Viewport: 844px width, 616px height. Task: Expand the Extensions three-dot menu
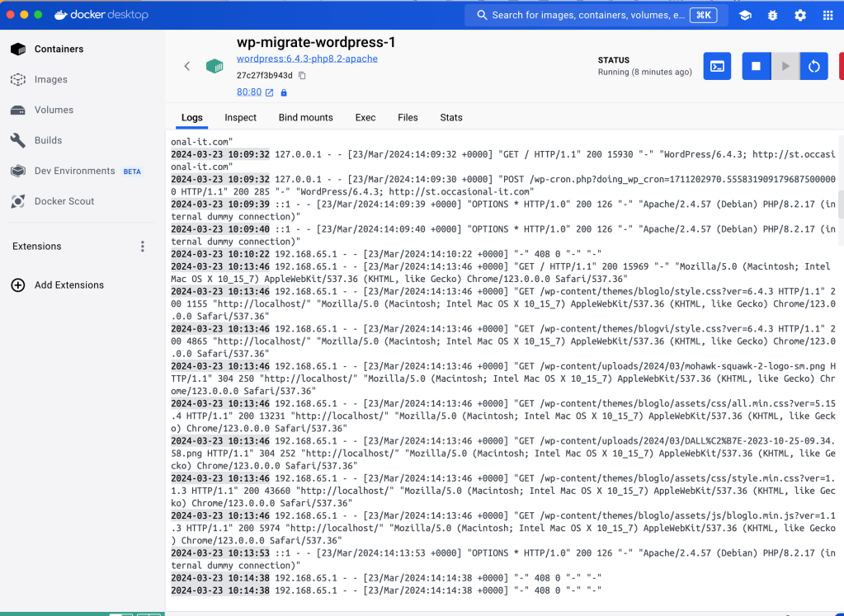tap(143, 247)
